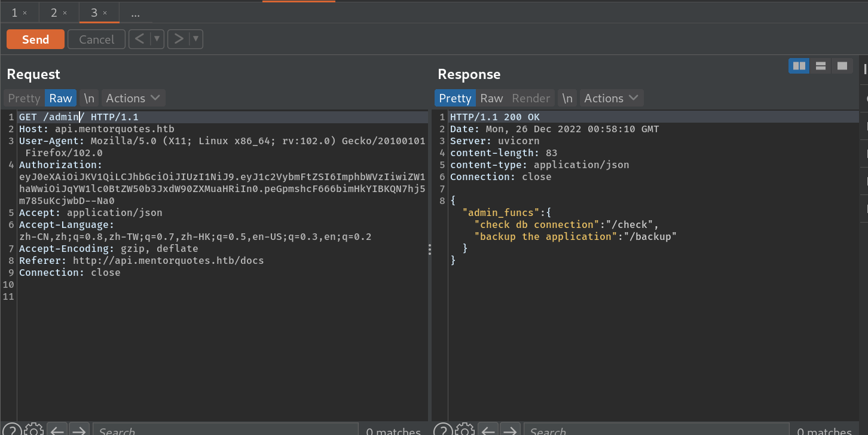Click the "HTTP/1.1 200 OK" status line
The image size is (868, 435).
494,117
